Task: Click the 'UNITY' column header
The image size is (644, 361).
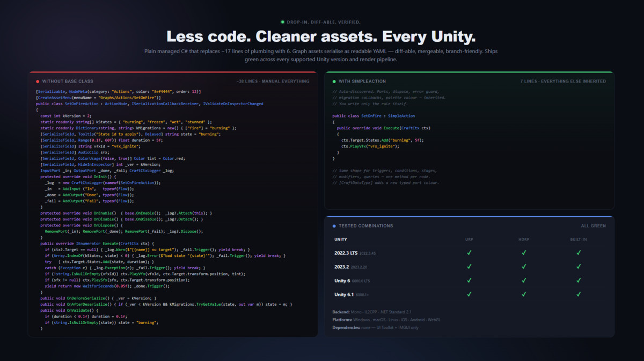Action: click(340, 239)
